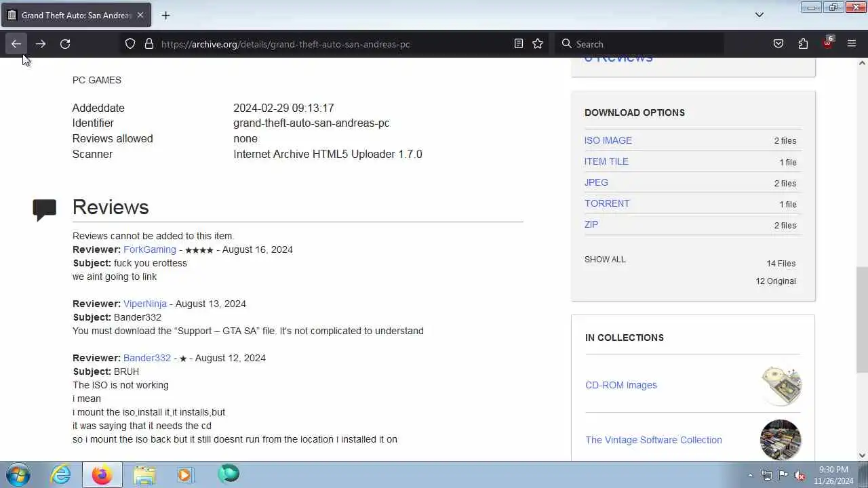Select Grand Theft Auto: San Andreas tab

75,15
